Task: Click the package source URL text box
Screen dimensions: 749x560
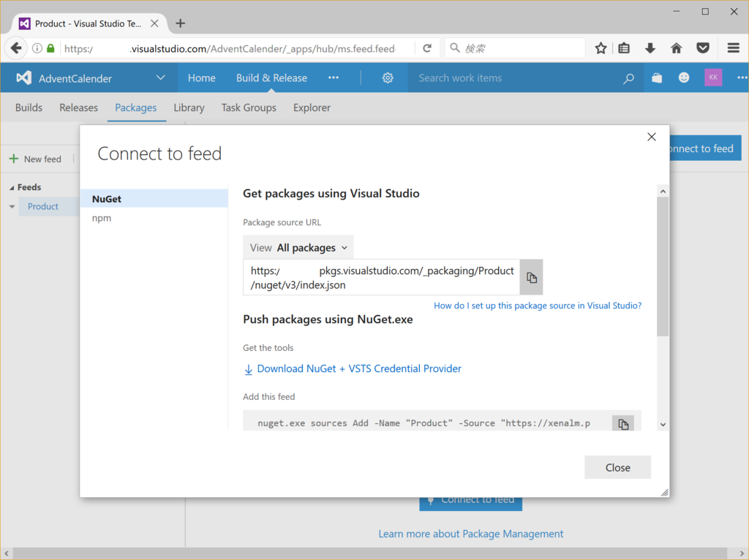Action: point(381,277)
